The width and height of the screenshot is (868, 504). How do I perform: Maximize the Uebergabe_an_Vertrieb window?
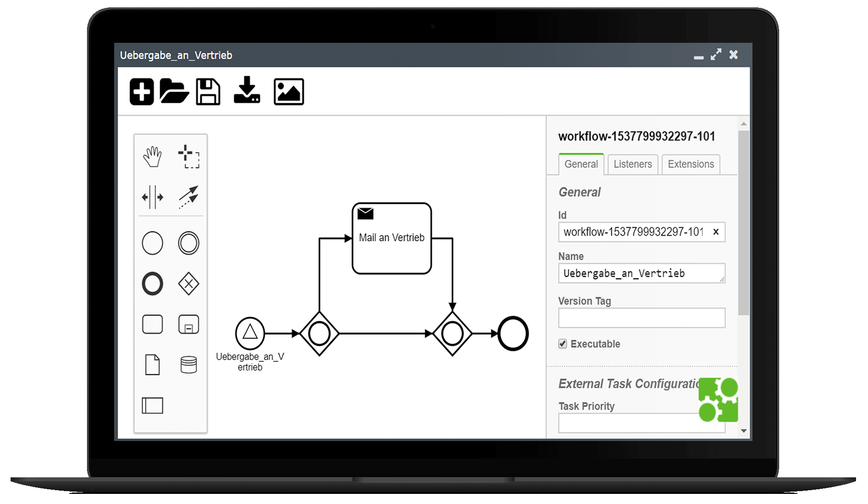pos(716,55)
